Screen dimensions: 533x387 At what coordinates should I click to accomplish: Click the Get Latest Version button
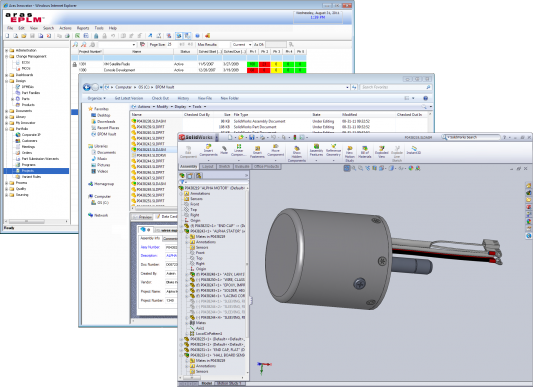click(x=129, y=98)
